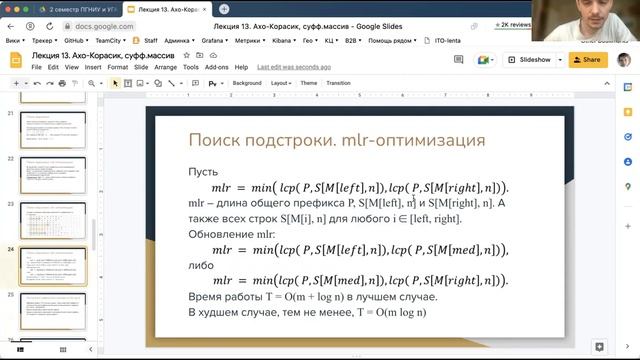The width and height of the screenshot is (640, 360).
Task: Open the GitHub bookmarks folder
Action: (76, 40)
